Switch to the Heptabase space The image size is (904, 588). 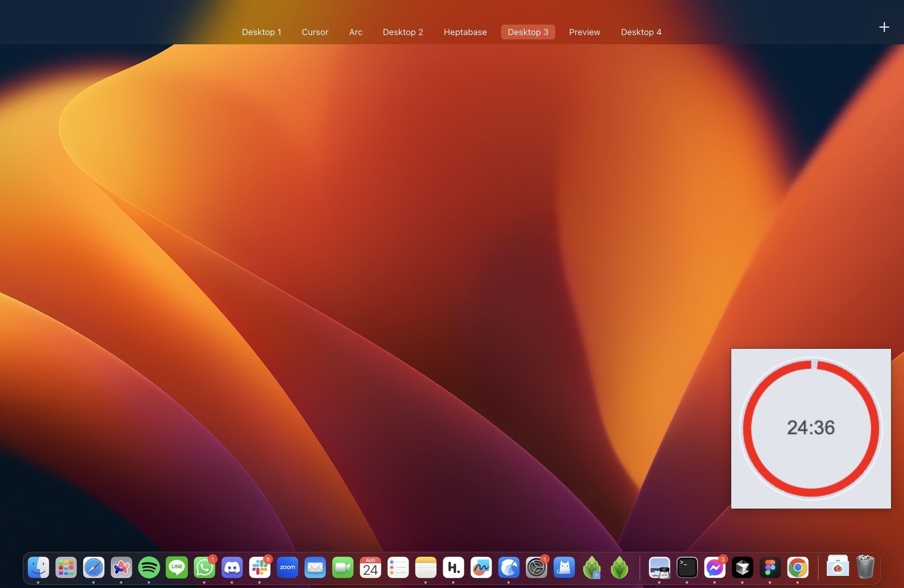(465, 32)
